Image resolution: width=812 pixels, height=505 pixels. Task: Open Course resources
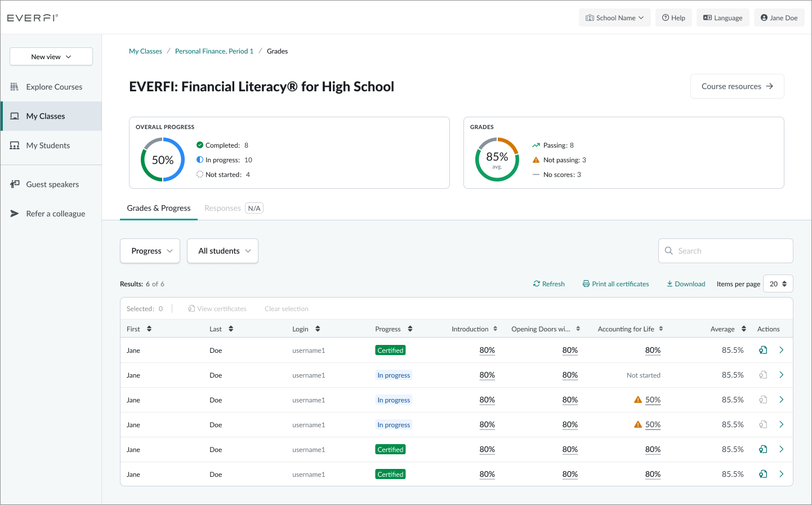tap(737, 86)
